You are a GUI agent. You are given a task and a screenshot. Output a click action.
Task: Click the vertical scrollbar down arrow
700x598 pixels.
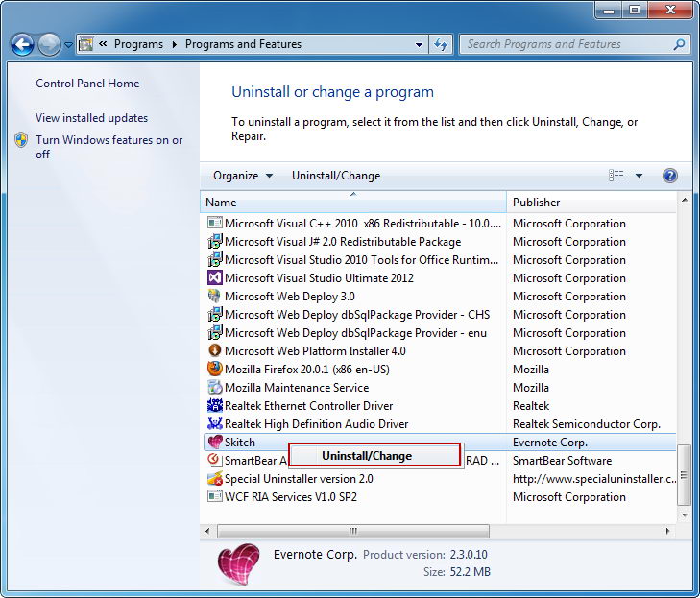685,515
